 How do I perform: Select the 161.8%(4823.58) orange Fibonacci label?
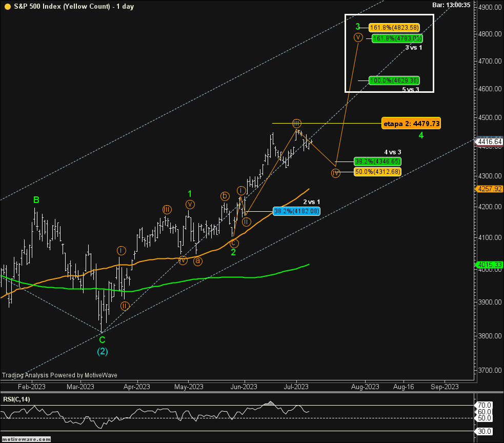point(394,28)
